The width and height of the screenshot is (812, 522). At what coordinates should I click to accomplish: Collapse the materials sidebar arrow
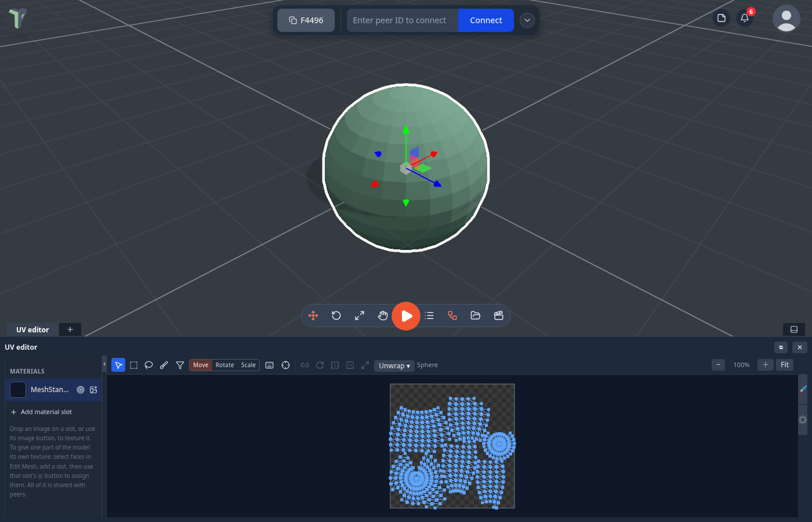pyautogui.click(x=104, y=364)
